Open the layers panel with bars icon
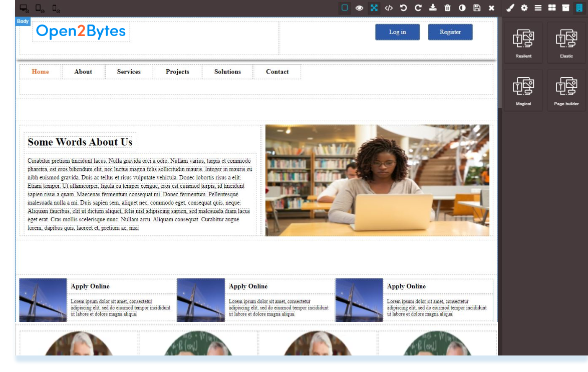This screenshot has height=372, width=588. point(538,8)
